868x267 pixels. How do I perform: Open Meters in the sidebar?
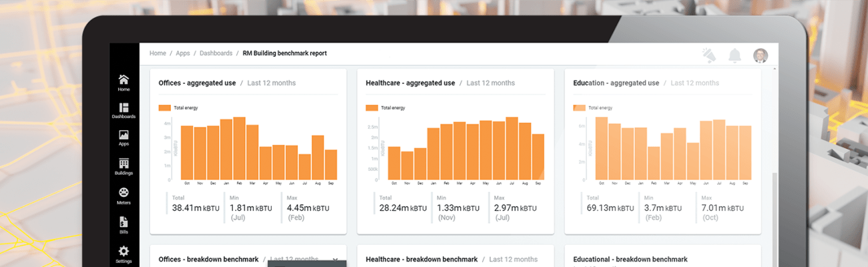[124, 196]
